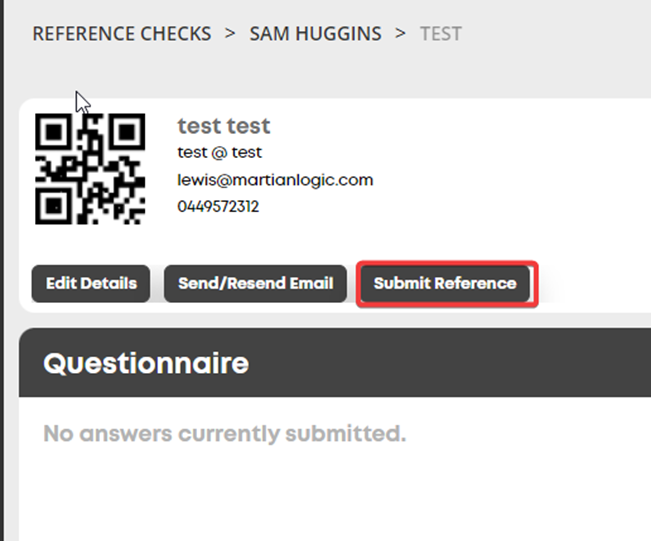Click the Questionnaire section header

tap(335, 362)
